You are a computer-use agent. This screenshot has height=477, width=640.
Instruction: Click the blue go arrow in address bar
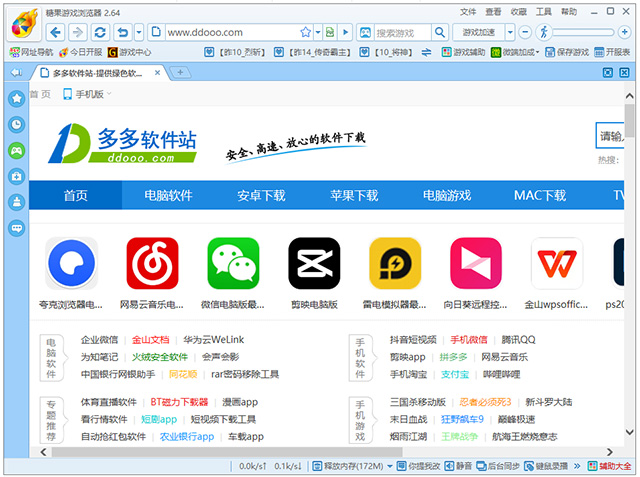coord(345,32)
